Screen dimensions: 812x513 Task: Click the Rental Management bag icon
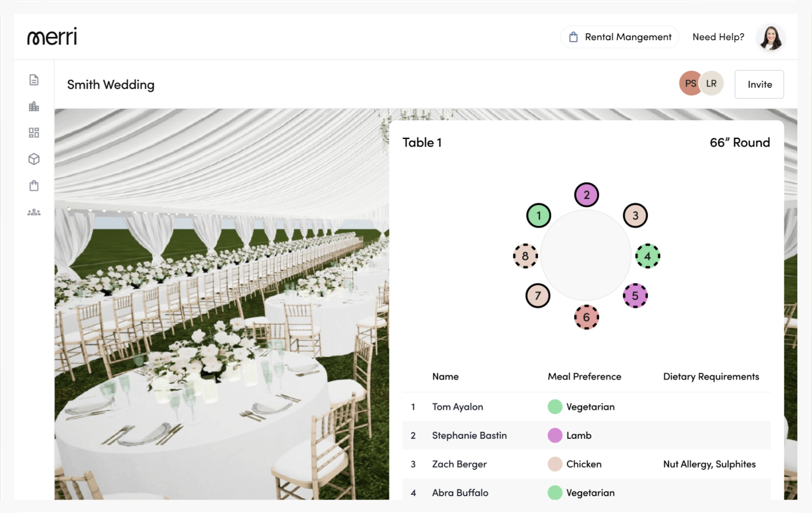[x=573, y=36]
